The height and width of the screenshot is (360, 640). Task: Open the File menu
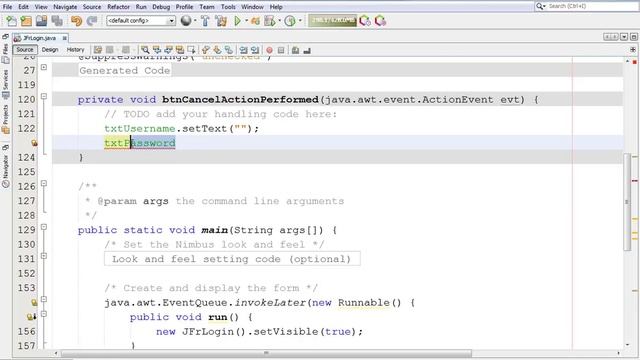click(x=7, y=7)
